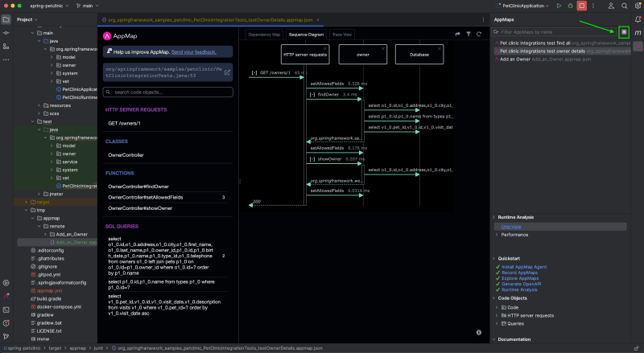The height and width of the screenshot is (353, 644).
Task: Open the Git tool window icon
Action: [x=6, y=337]
